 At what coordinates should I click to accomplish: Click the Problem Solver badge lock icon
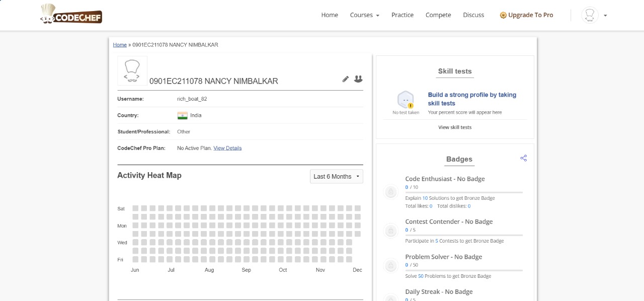point(390,265)
